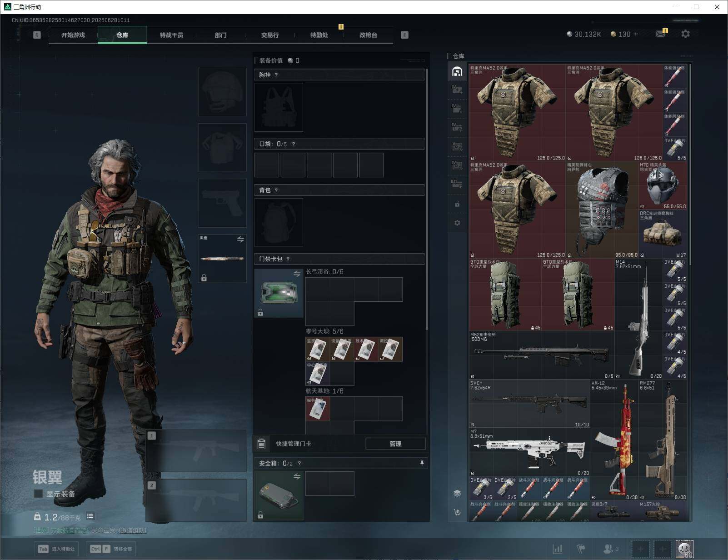728x560 pixels.
Task: Open the flag icon in bottom bar
Action: tap(581, 549)
